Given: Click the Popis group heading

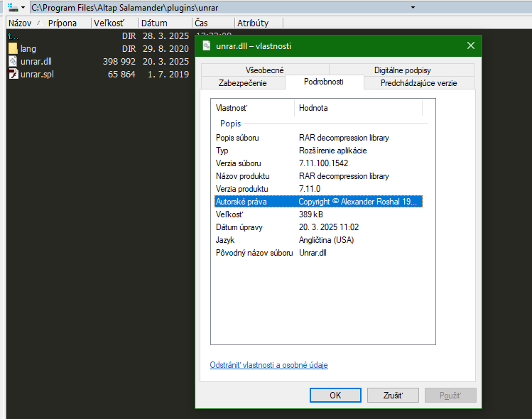Looking at the screenshot, I should point(230,124).
